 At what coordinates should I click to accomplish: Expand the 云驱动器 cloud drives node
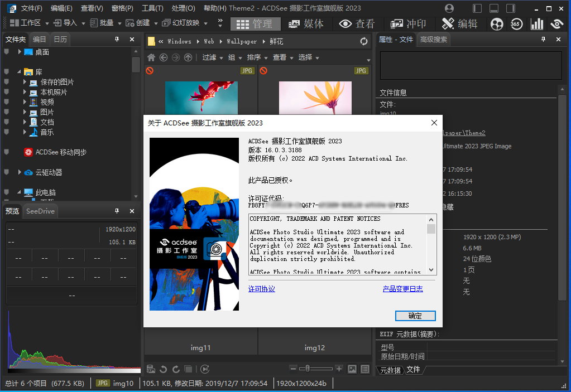tap(20, 172)
